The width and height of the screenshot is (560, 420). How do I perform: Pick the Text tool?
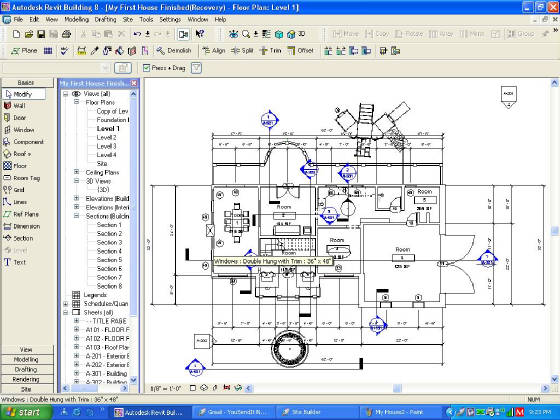pyautogui.click(x=15, y=262)
